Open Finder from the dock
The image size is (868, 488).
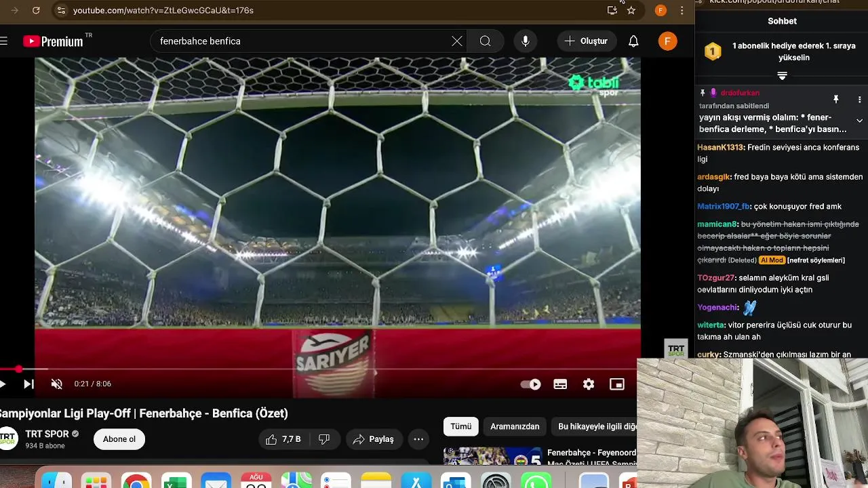(57, 481)
